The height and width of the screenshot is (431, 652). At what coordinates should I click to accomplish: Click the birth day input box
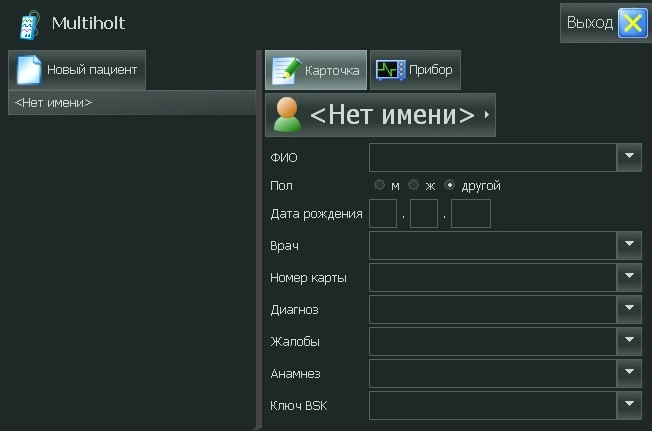pyautogui.click(x=383, y=213)
